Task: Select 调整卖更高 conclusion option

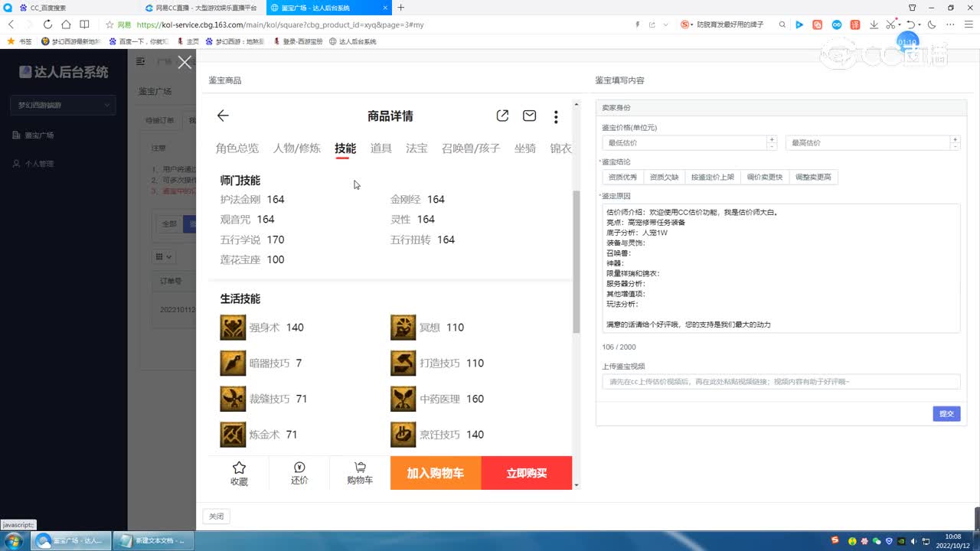Action: 813,177
